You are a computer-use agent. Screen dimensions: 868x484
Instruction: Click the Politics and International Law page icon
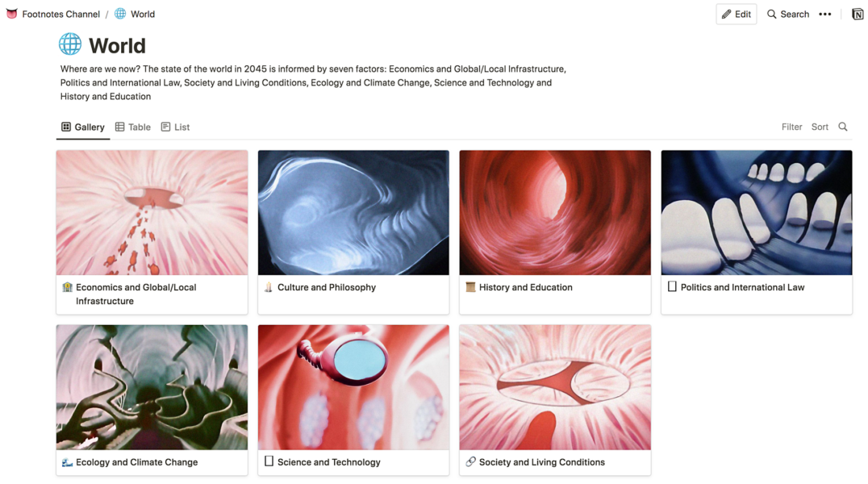tap(672, 287)
